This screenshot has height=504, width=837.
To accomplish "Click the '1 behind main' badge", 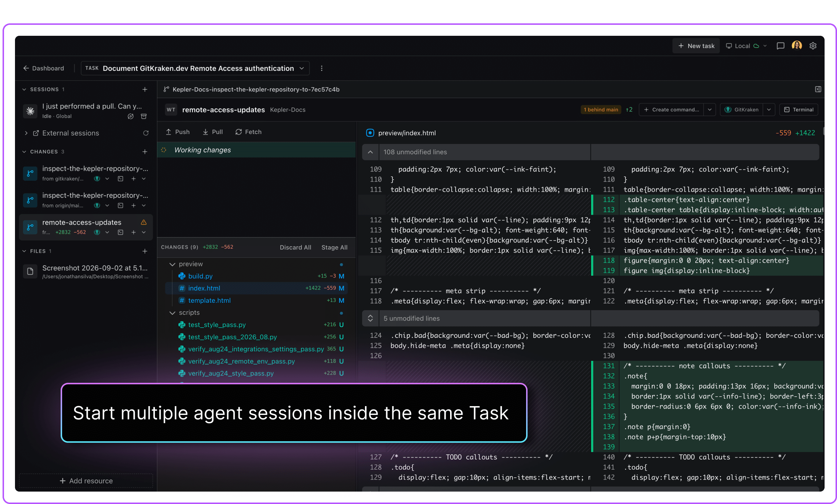I will 601,110.
